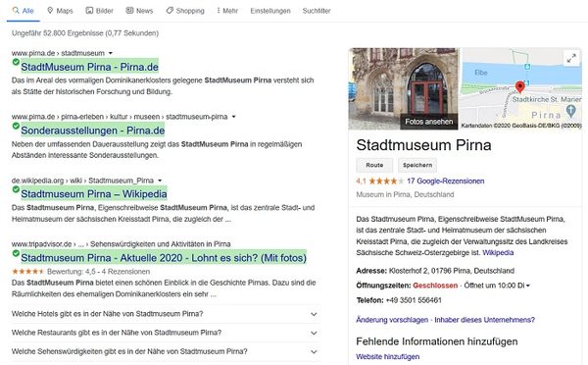Click the Elbe river label on the map

tap(481, 73)
